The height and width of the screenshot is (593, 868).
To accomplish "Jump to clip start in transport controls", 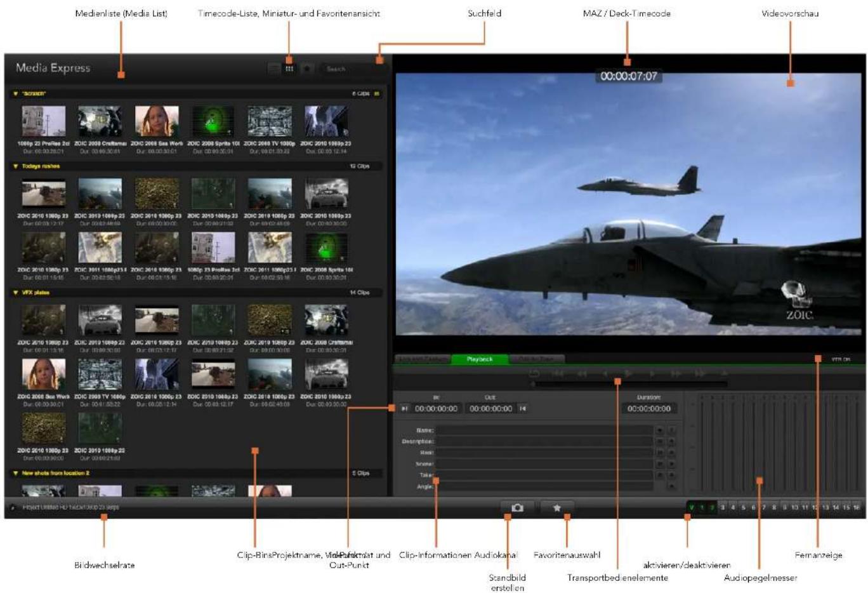I will tap(558, 373).
